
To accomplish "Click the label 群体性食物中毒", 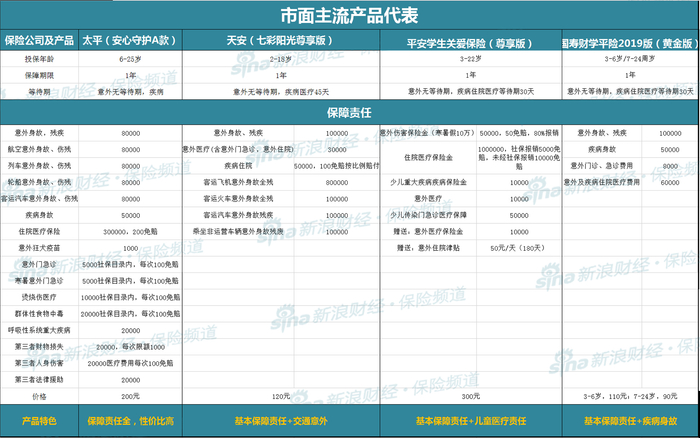I will point(39,314).
